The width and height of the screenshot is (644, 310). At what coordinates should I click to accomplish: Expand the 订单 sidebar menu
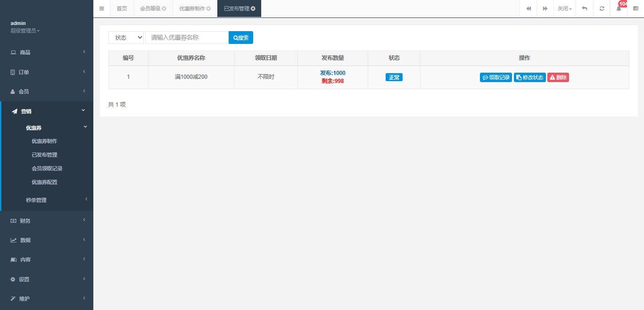[47, 72]
